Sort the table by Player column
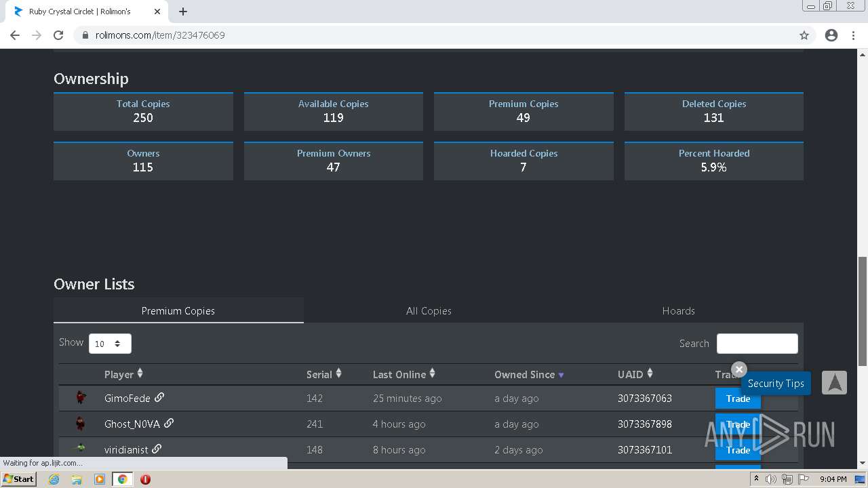Screen dimensions: 868x488 point(123,374)
